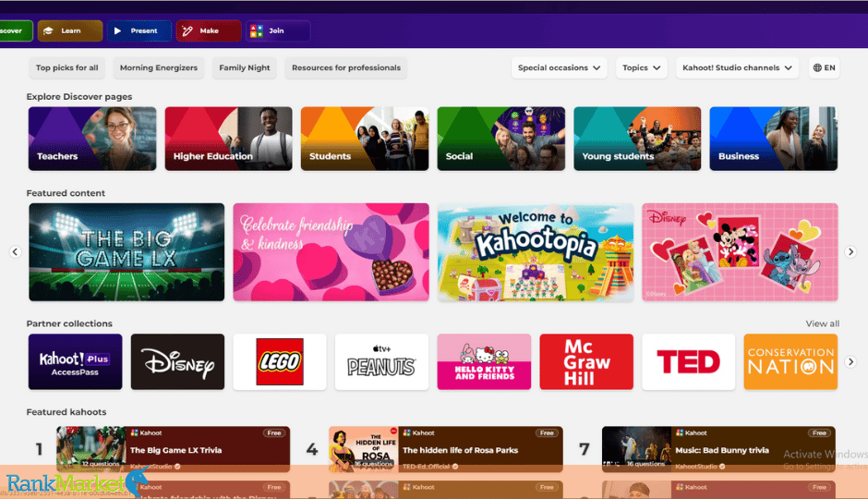Click the Big Game LX Trivia thumbnail image
The image size is (868, 499).
tap(91, 449)
